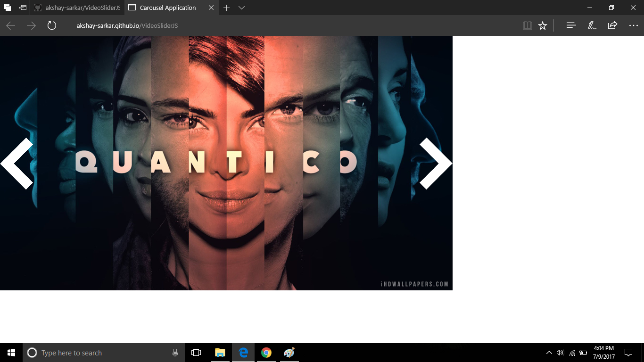Screen dimensions: 644x362
Task: Open Task View
Action: pos(196,353)
